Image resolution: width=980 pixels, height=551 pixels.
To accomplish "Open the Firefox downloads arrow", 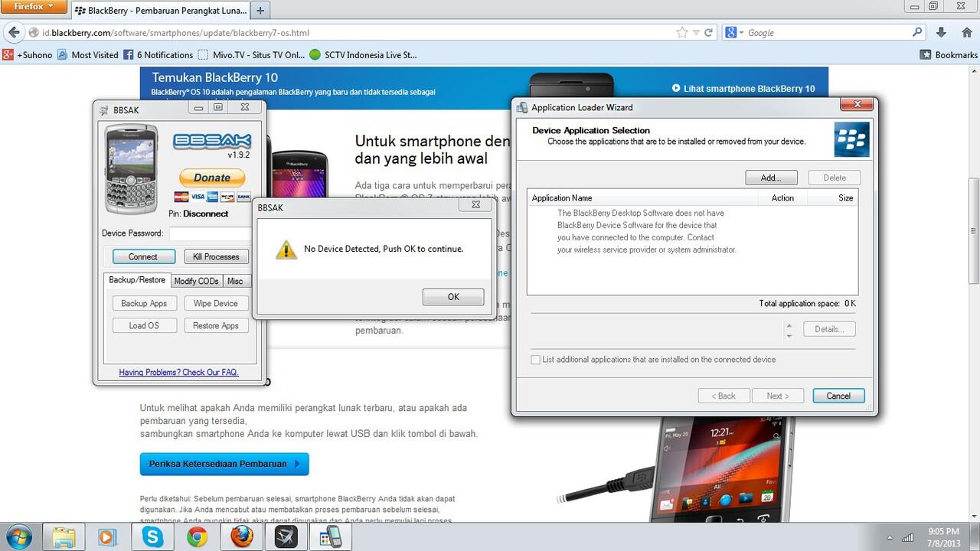I will click(x=941, y=33).
